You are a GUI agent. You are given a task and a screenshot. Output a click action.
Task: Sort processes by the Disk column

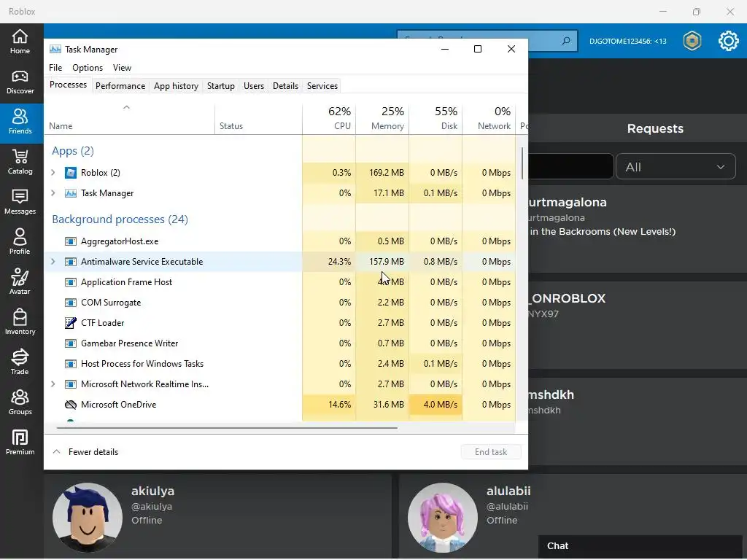coord(436,119)
